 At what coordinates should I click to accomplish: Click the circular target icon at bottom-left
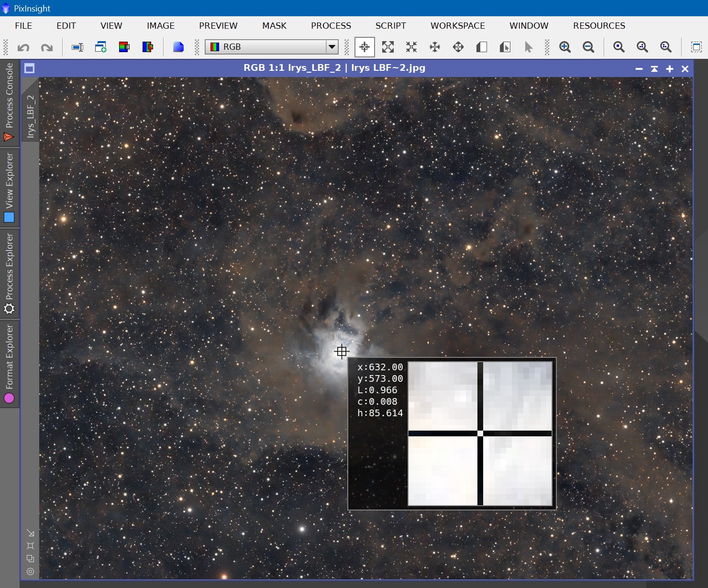31,572
